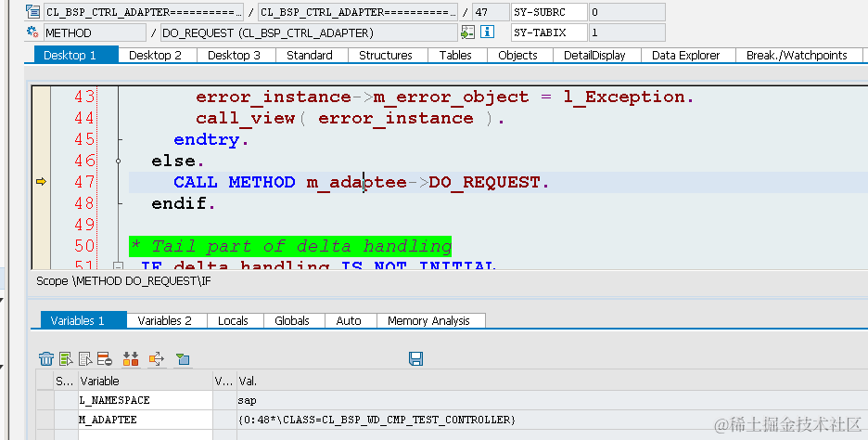Click the S... column header
868x440 pixels.
66,381
